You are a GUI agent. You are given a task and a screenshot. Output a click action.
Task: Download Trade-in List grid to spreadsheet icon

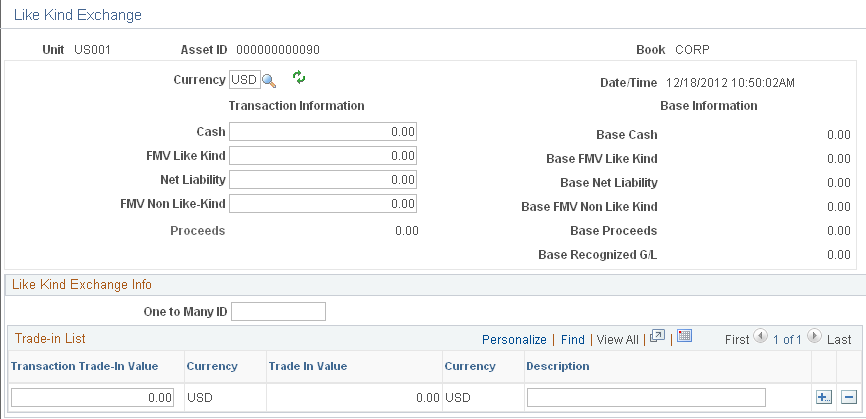[x=684, y=336]
